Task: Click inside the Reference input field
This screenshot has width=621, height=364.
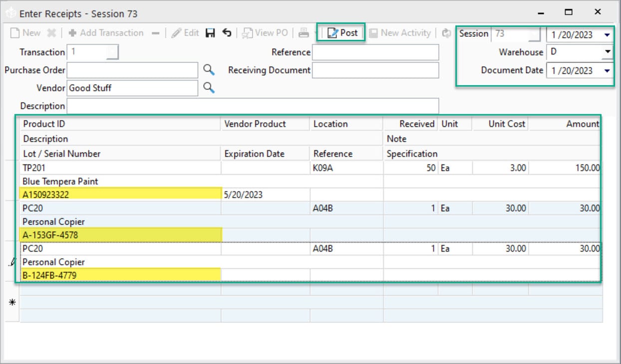Action: point(374,52)
